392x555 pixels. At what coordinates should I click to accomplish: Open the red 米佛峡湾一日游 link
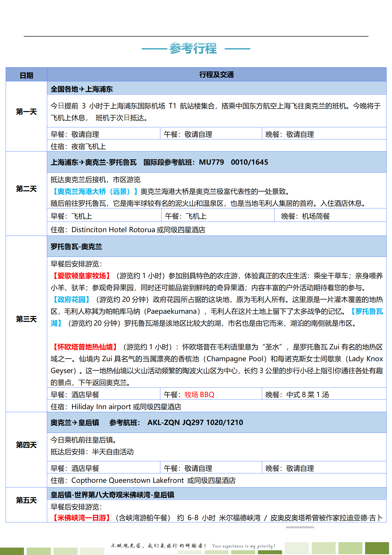click(x=82, y=518)
